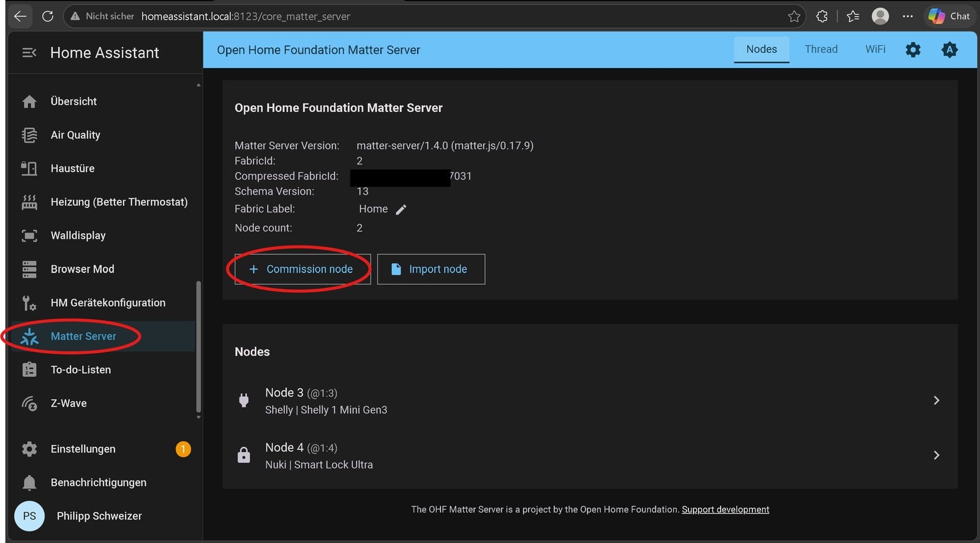Open Matter Server settings gear in header
The height and width of the screenshot is (543, 980).
coord(913,50)
